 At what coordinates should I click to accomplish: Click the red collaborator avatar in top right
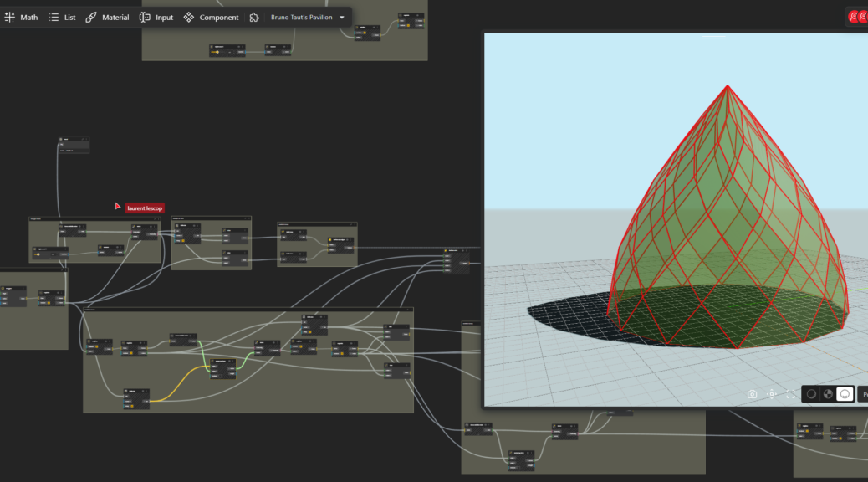(855, 17)
